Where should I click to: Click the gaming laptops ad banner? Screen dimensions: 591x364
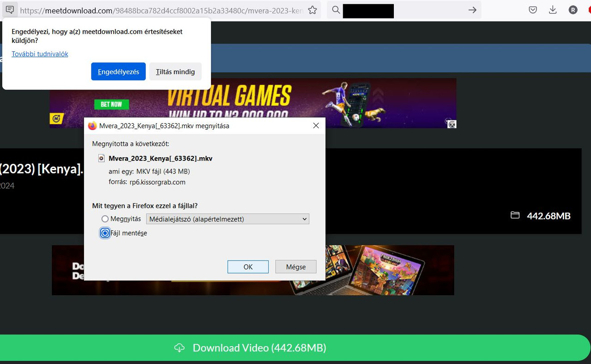[x=253, y=270]
